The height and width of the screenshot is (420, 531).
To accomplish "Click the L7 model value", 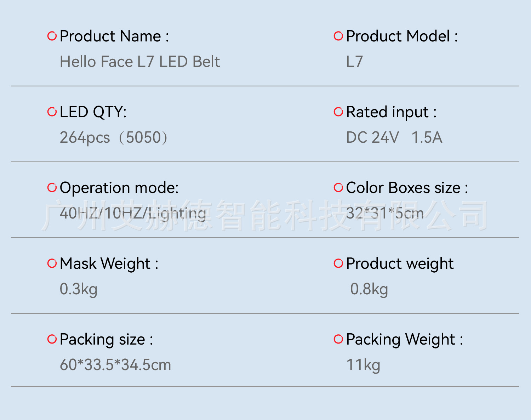I will point(354,62).
